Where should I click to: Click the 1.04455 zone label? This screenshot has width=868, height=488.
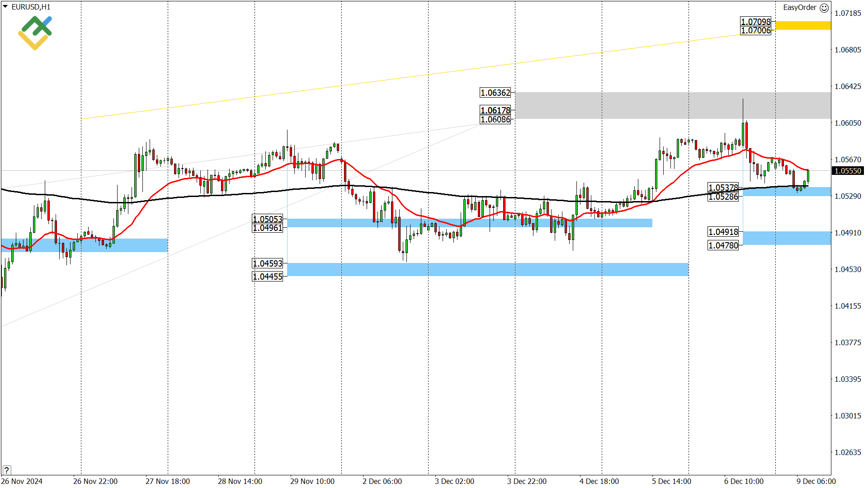[x=267, y=277]
